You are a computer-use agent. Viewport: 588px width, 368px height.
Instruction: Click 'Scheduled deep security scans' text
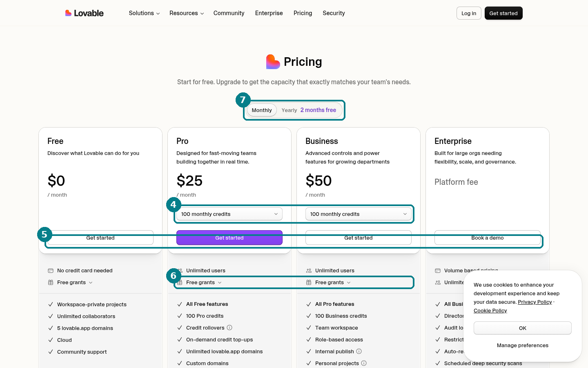(x=483, y=363)
